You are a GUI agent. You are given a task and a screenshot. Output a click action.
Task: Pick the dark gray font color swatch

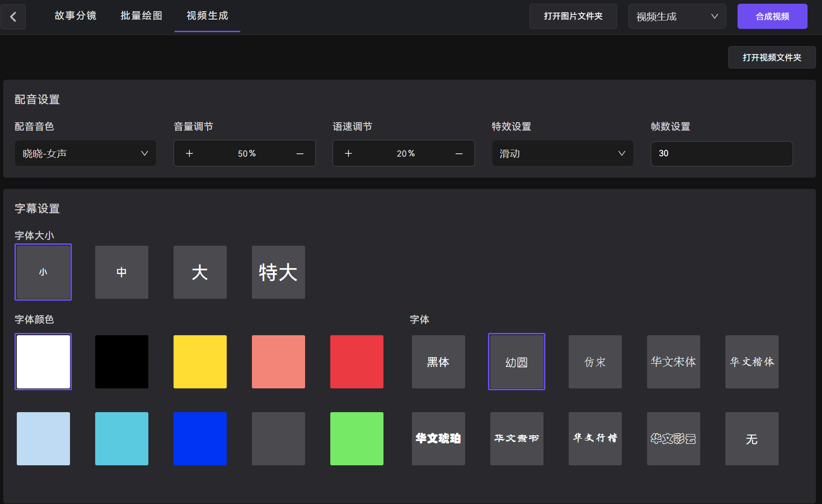tap(279, 439)
